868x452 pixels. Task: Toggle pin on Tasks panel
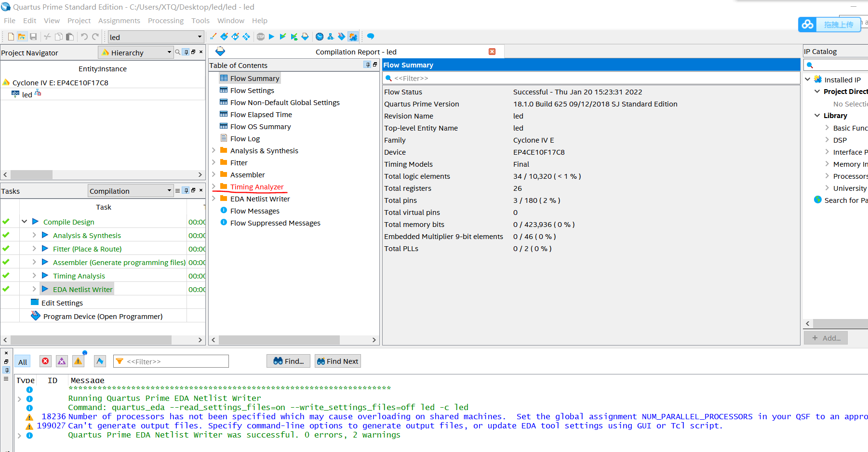point(186,190)
